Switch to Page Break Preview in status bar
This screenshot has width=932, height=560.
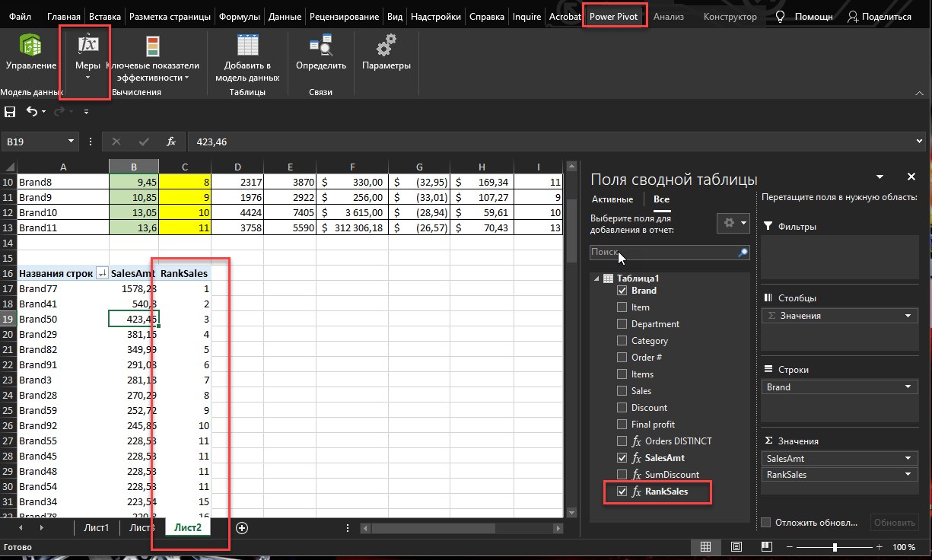[765, 547]
